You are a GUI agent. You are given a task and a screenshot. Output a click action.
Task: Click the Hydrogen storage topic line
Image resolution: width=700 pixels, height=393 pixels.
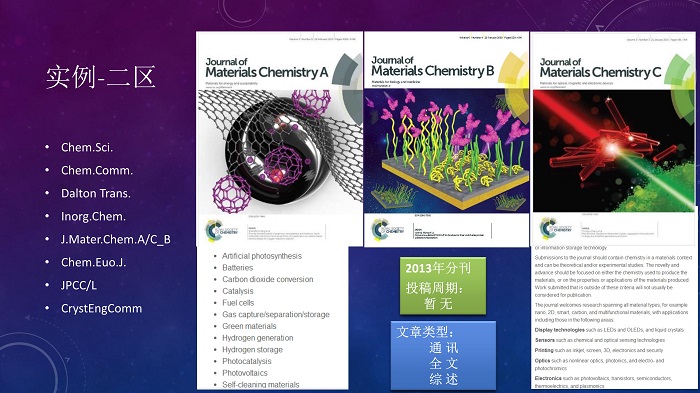click(x=252, y=350)
